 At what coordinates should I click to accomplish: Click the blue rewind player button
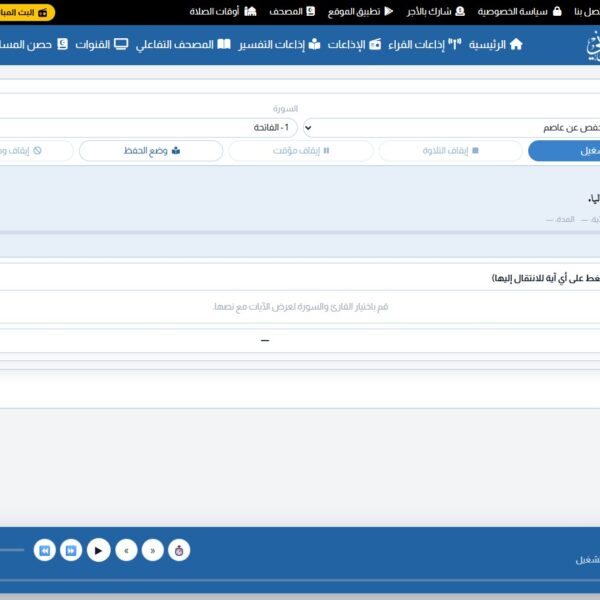[x=45, y=550]
